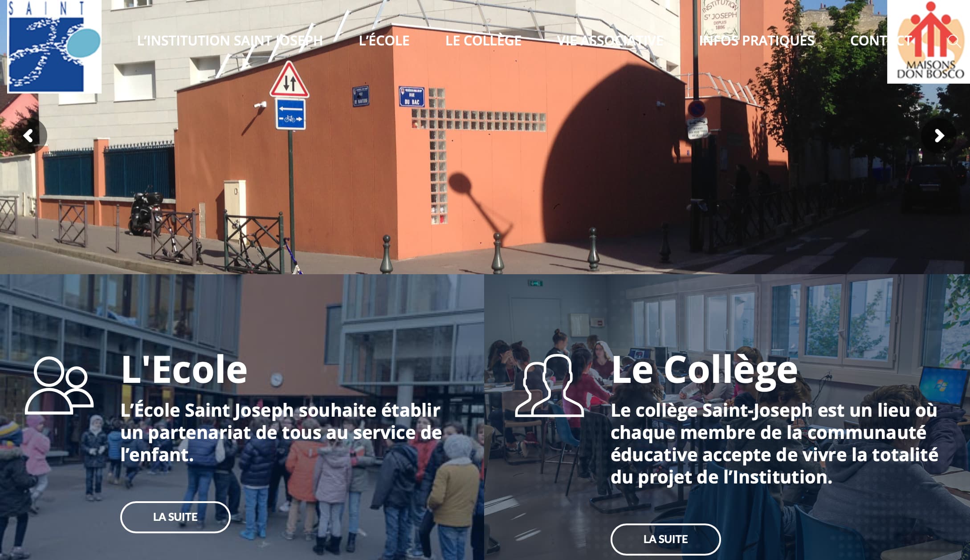970x560 pixels.
Task: Advance slideshow with the right arrow
Action: 939,136
